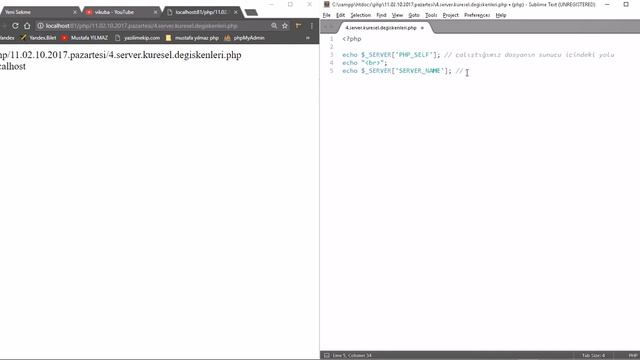Select the localhost php tab in Chrome
The width and height of the screenshot is (640, 360).
point(202,12)
